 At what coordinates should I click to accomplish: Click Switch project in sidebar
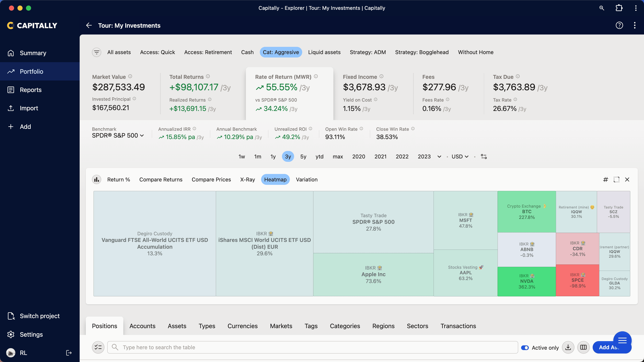tap(40, 316)
